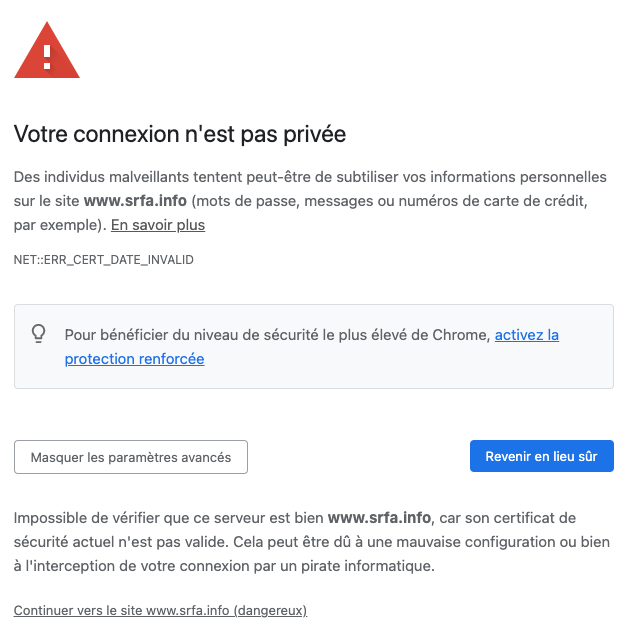Continue to www.srfa.info (dangereux) link
639x634 pixels.
click(x=160, y=610)
